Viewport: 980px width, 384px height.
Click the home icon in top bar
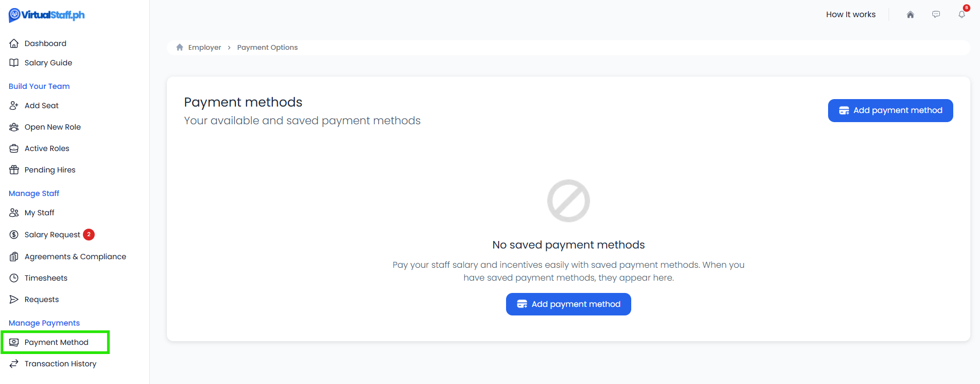tap(910, 14)
